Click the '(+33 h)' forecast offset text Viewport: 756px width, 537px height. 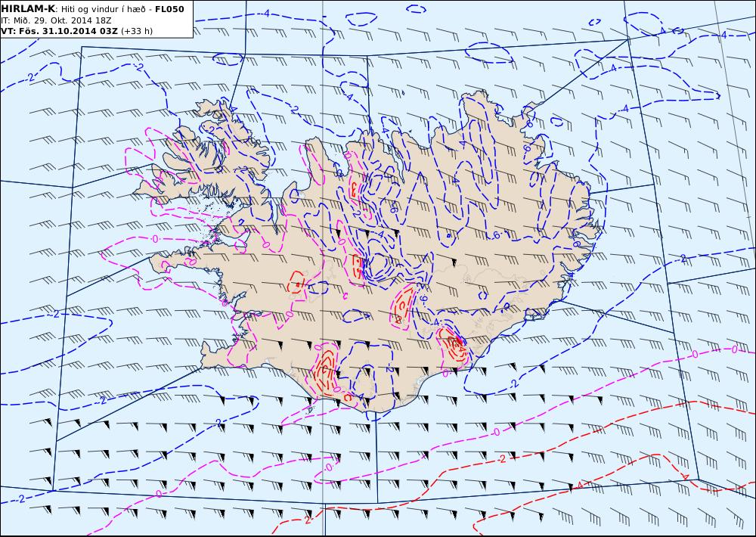136,31
